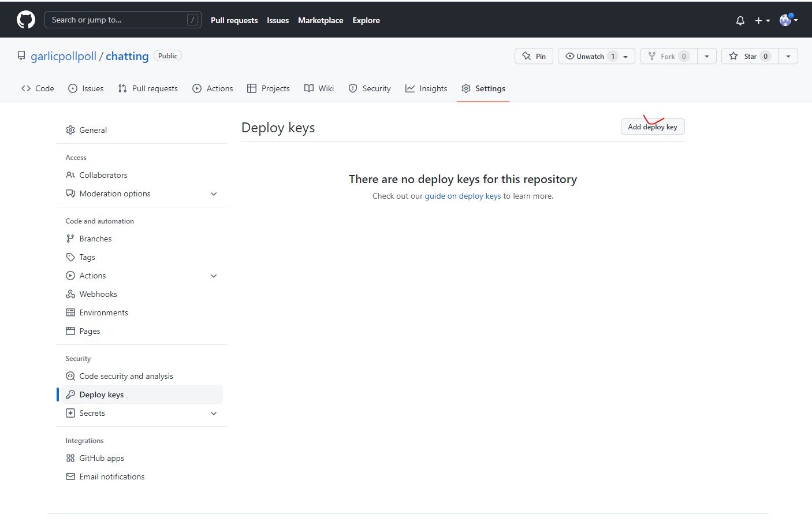
Task: Switch to the Settings tab
Action: click(483, 88)
